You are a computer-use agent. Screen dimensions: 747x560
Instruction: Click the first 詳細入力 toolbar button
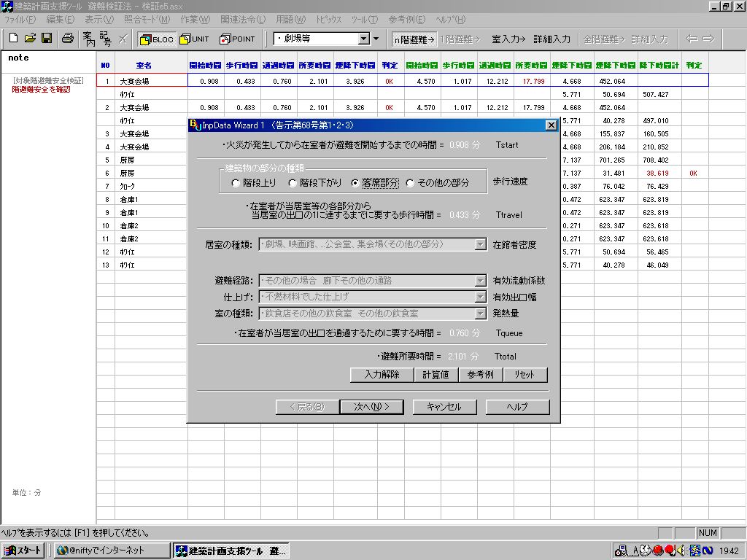pos(551,39)
